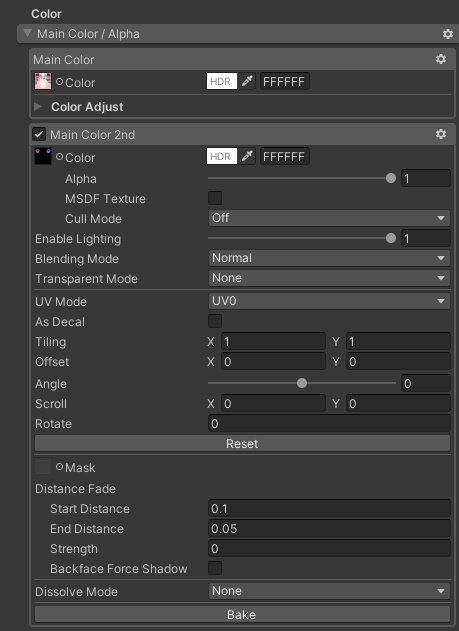459x631 pixels.
Task: Select the Main Color 2nd texture thumbnail
Action: pyautogui.click(x=43, y=156)
